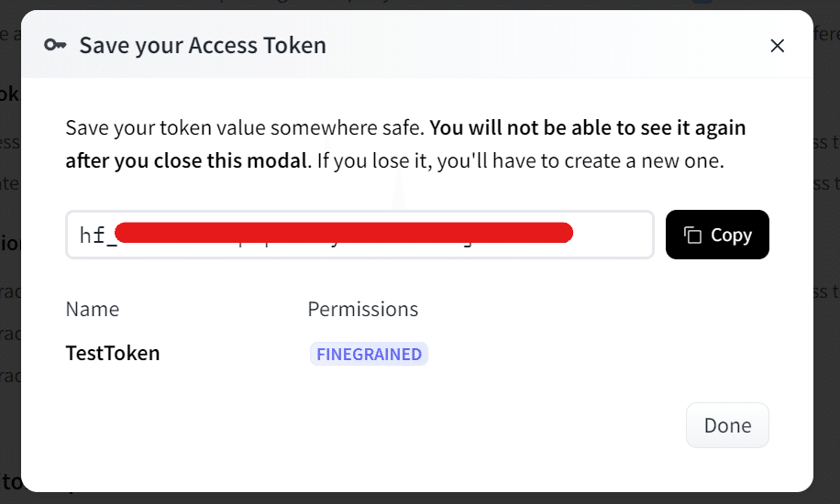Click the Permissions column label
The height and width of the screenshot is (504, 840).
click(362, 310)
